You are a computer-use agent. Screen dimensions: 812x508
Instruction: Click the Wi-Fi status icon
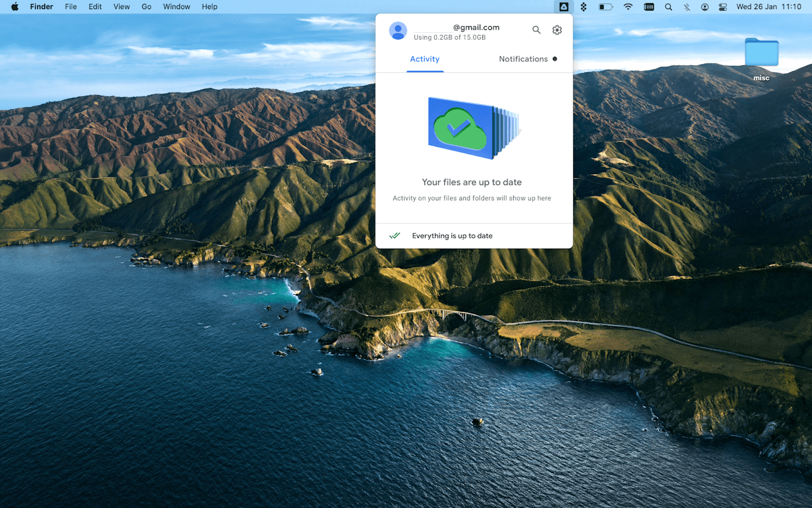pyautogui.click(x=627, y=7)
